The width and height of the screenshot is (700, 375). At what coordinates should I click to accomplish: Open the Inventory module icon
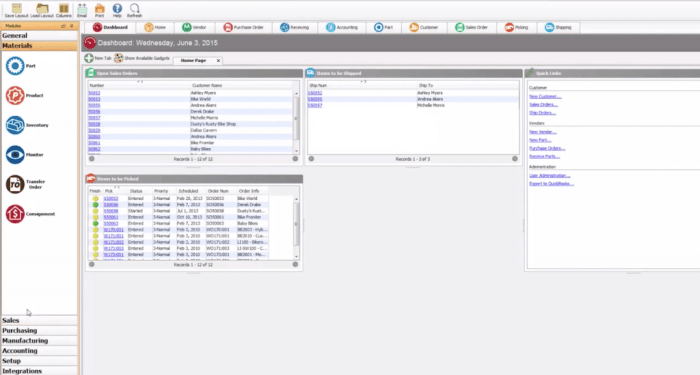tap(15, 125)
